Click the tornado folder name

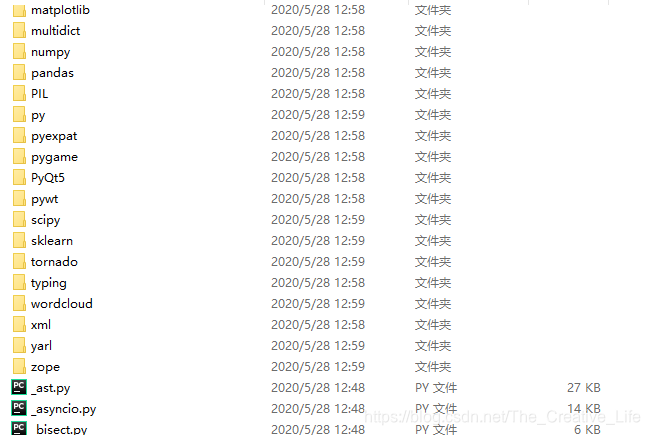[54, 262]
